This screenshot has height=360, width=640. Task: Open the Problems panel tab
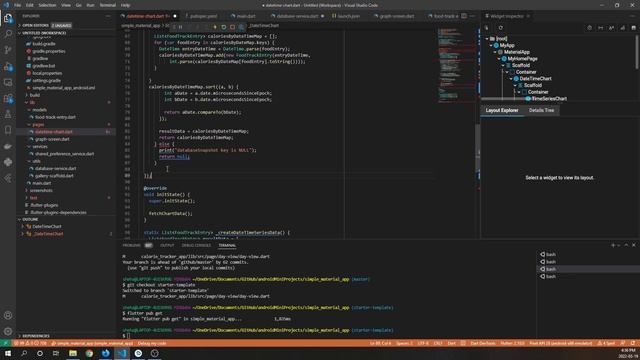click(131, 245)
